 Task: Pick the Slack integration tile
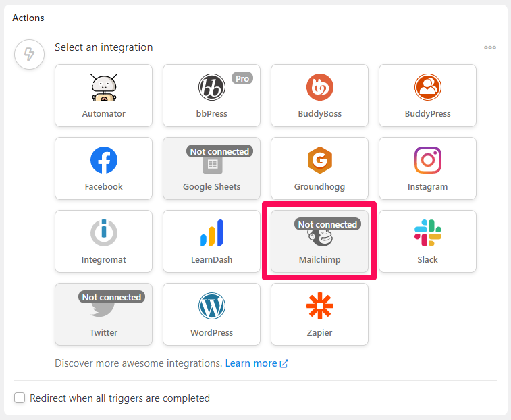point(427,241)
